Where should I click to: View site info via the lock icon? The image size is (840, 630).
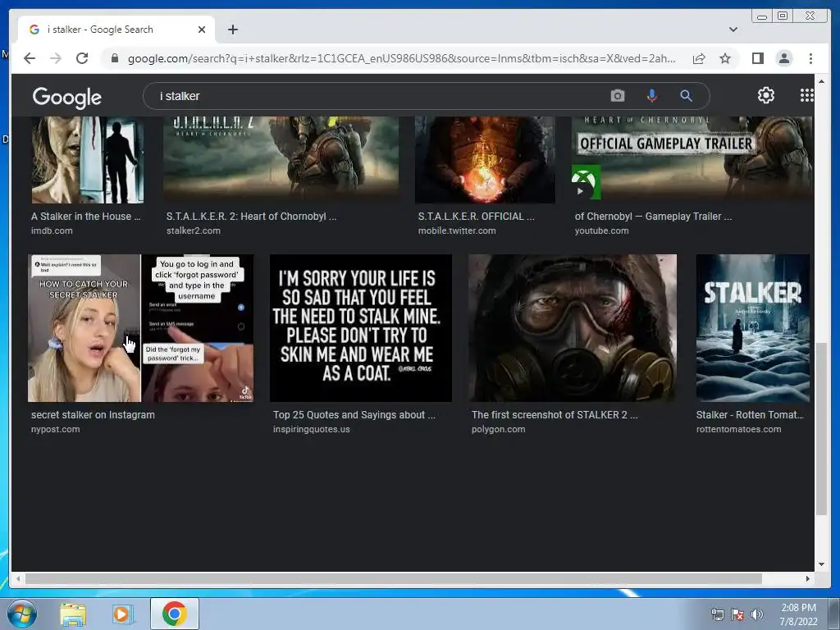(x=114, y=58)
